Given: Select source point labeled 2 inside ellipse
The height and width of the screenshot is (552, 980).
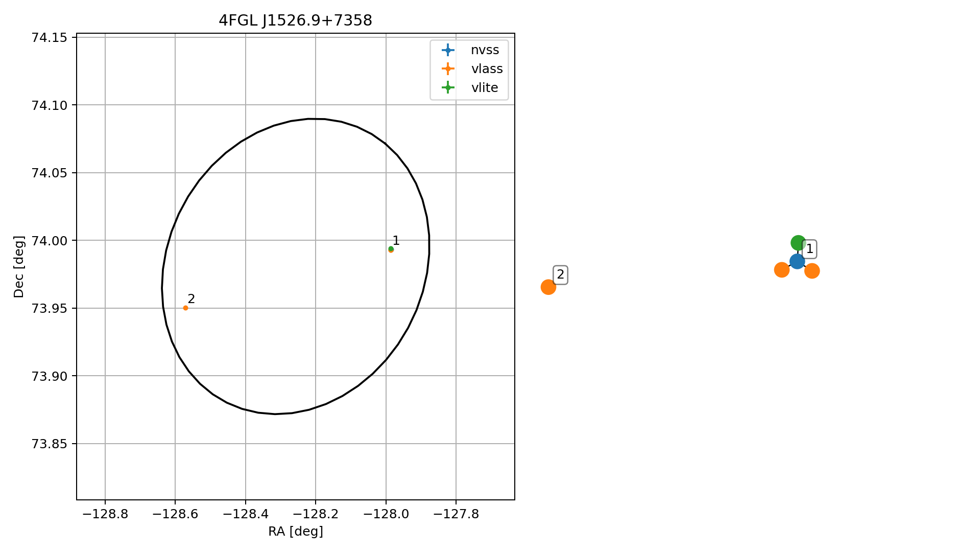Looking at the screenshot, I should coord(185,308).
